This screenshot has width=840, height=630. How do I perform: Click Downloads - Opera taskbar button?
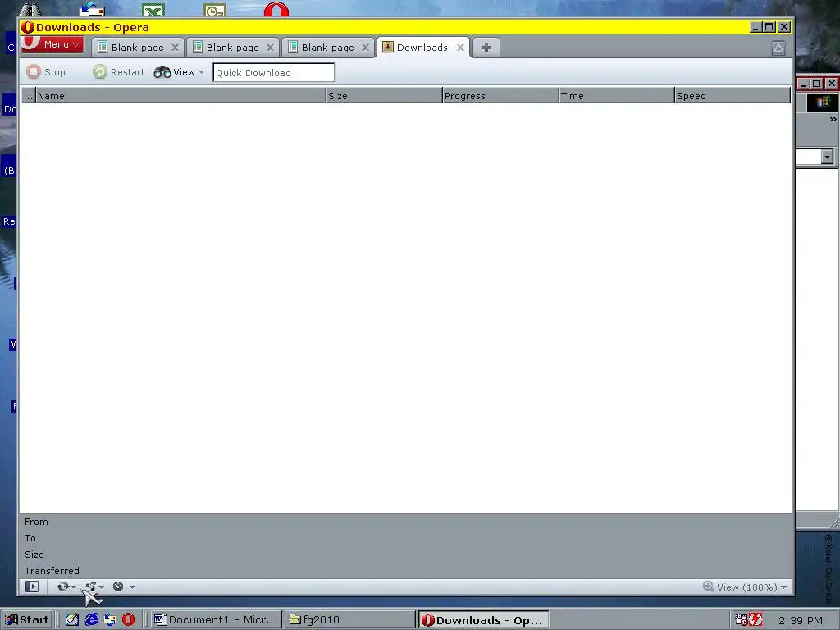pyautogui.click(x=483, y=620)
